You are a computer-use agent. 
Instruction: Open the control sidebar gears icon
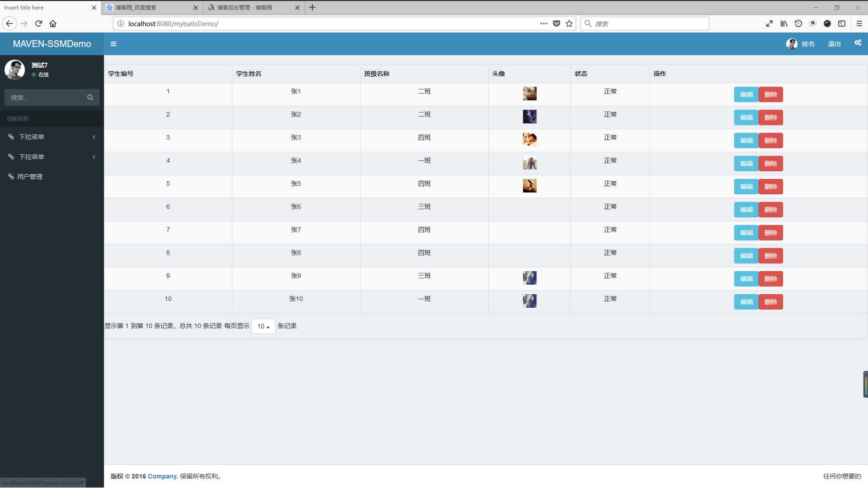858,43
